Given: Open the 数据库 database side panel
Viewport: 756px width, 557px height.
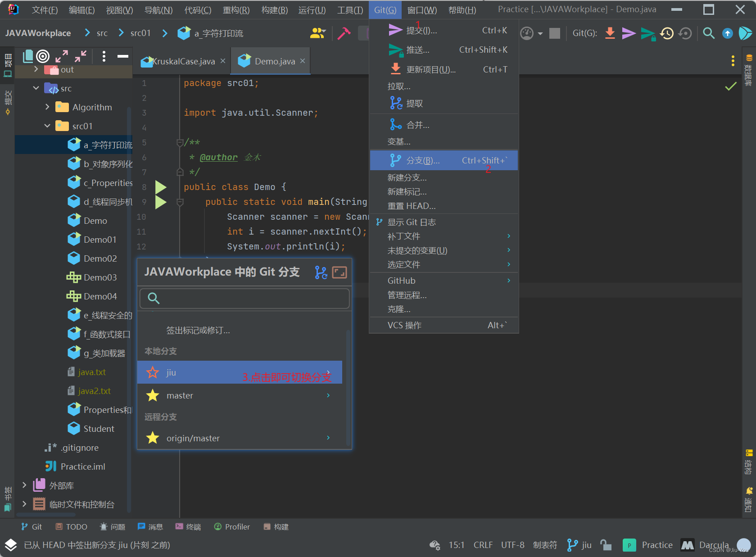Looking at the screenshot, I should click(749, 70).
